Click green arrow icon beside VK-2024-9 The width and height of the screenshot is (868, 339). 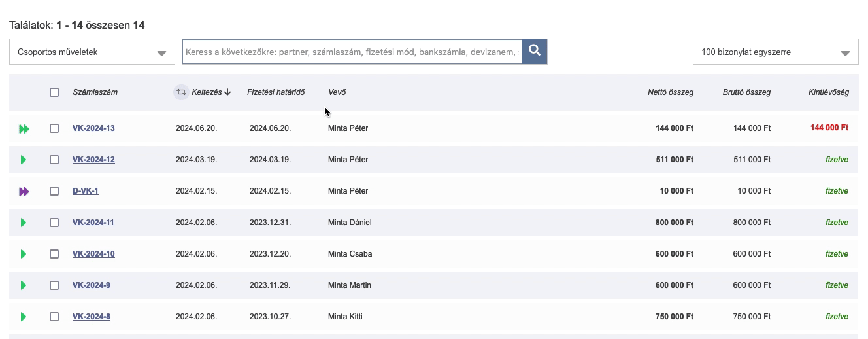(24, 285)
